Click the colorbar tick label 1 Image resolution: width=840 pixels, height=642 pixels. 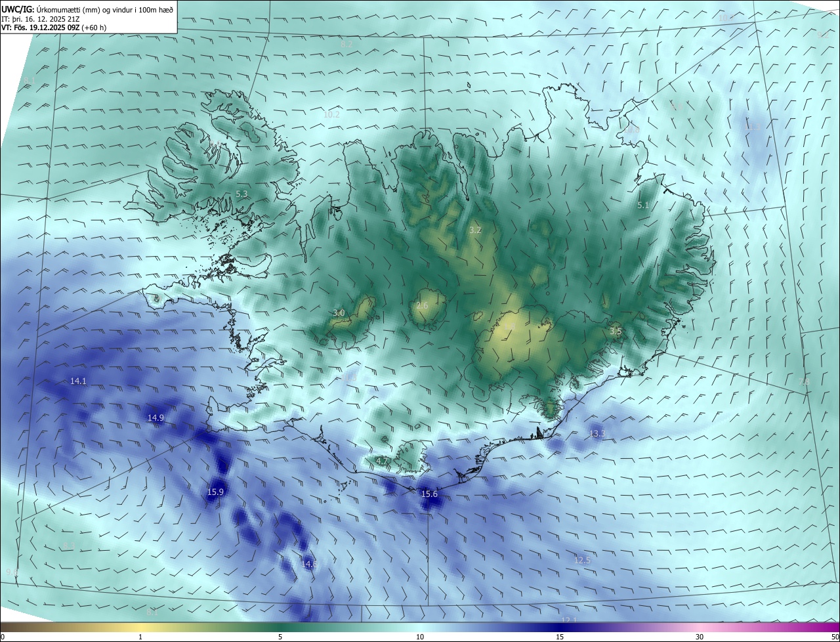[x=140, y=637]
